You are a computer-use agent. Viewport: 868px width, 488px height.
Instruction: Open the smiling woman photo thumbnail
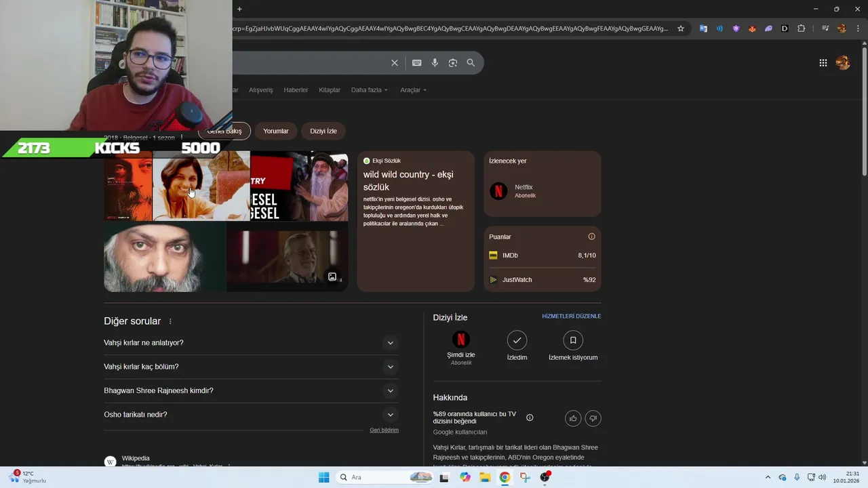pyautogui.click(x=201, y=186)
